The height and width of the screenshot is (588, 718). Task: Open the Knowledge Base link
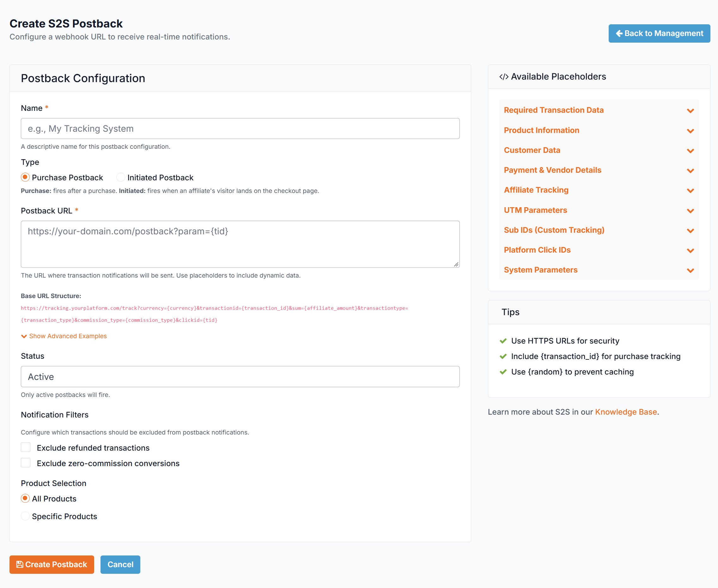point(626,412)
